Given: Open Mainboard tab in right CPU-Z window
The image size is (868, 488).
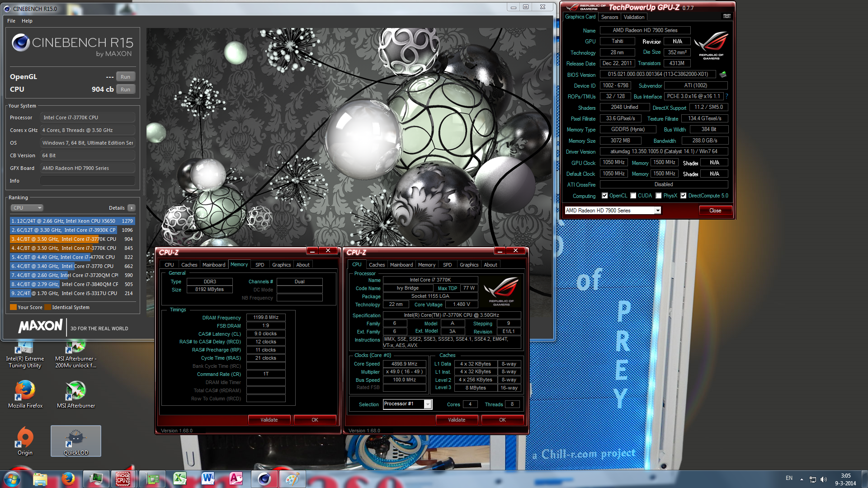Looking at the screenshot, I should (x=401, y=265).
